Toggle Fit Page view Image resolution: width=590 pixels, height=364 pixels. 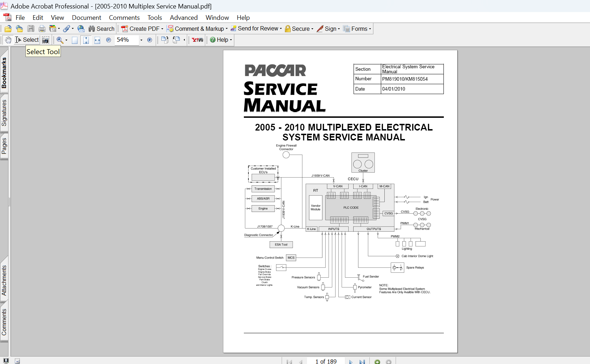[x=86, y=40]
